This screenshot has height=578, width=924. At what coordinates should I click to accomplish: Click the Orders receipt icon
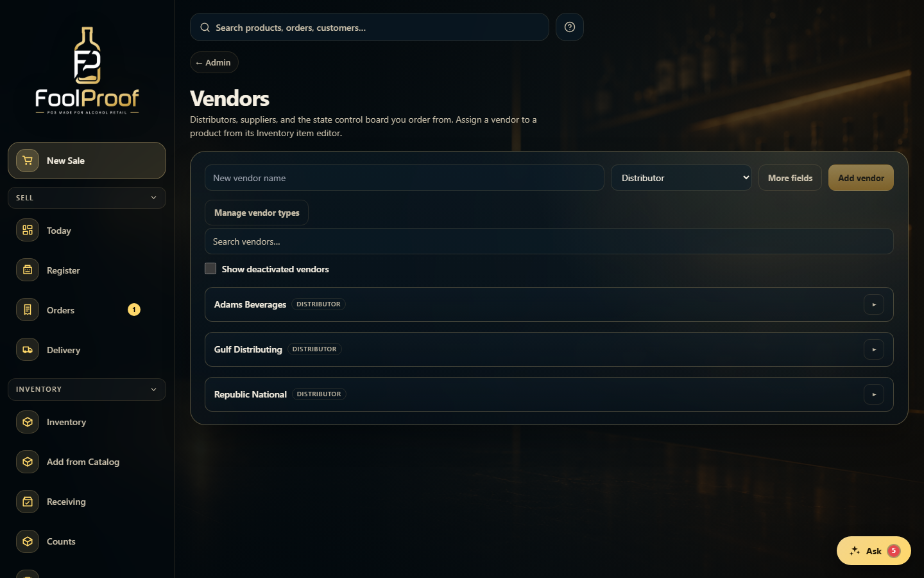28,310
